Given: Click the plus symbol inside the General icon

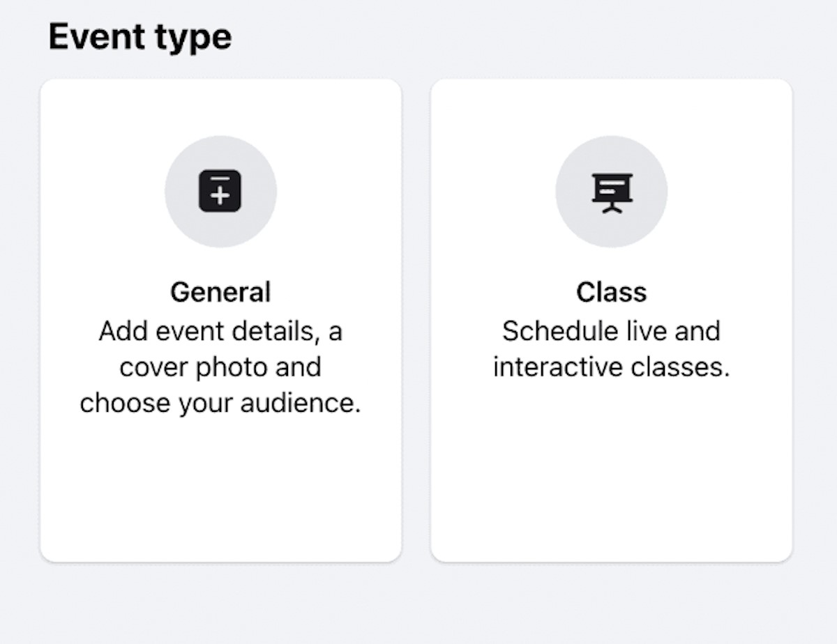Looking at the screenshot, I should [x=220, y=195].
